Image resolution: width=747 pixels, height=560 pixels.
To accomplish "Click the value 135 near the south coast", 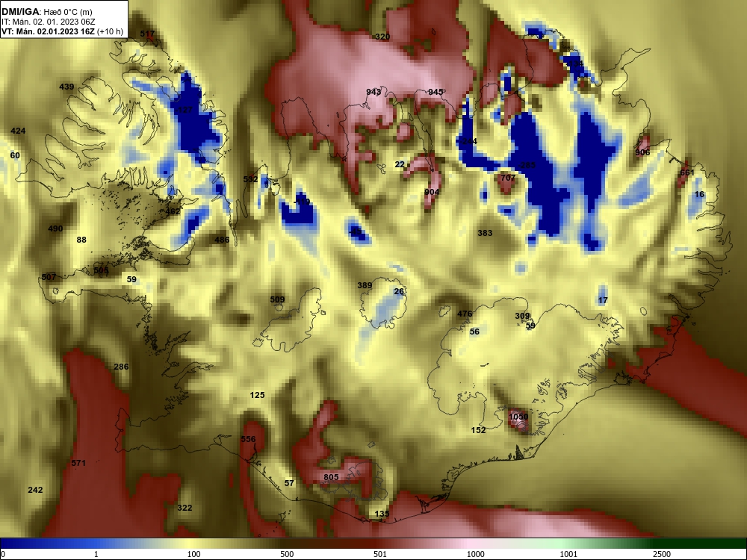I will 382,514.
